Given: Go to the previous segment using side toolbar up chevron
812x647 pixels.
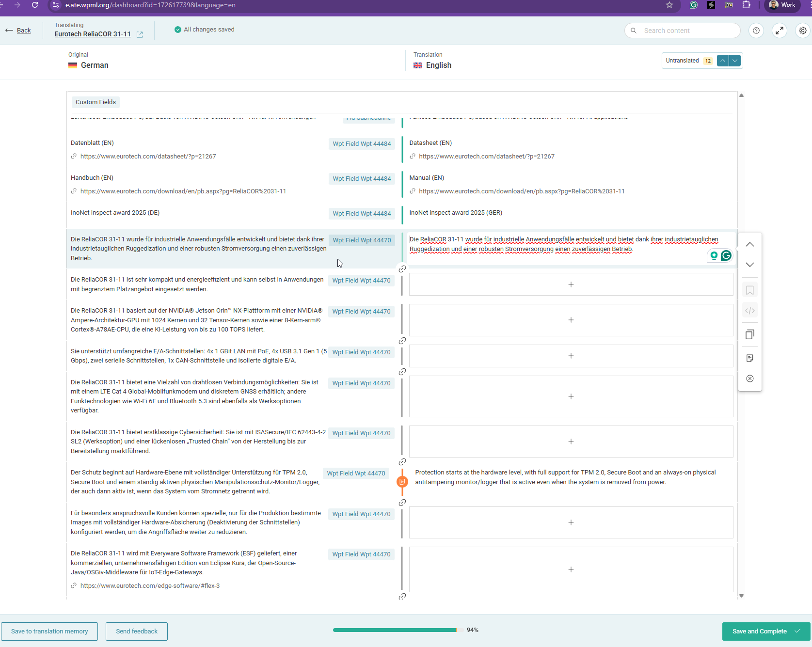Looking at the screenshot, I should pyautogui.click(x=750, y=245).
